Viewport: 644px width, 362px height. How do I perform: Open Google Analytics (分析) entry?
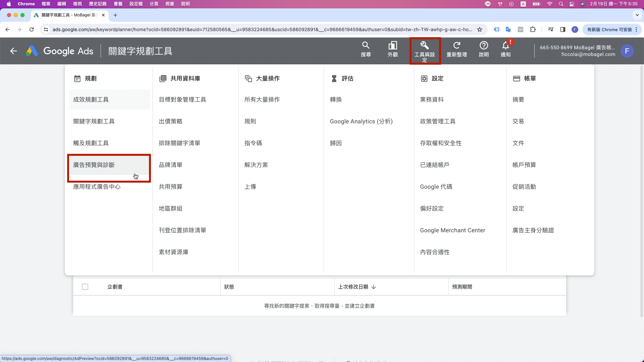coord(361,121)
